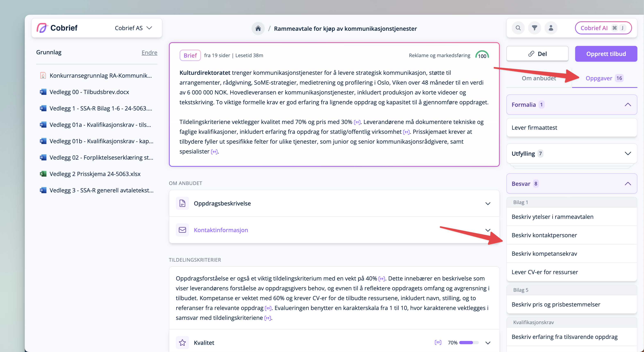Image resolution: width=644 pixels, height=352 pixels.
Task: Collapse the Formalia task group
Action: (x=628, y=104)
